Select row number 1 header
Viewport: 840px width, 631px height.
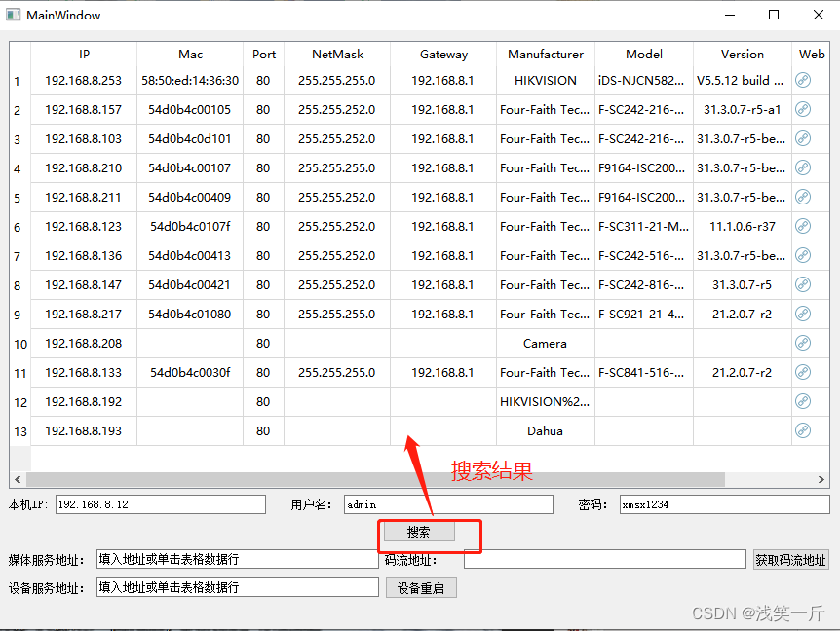tap(20, 81)
